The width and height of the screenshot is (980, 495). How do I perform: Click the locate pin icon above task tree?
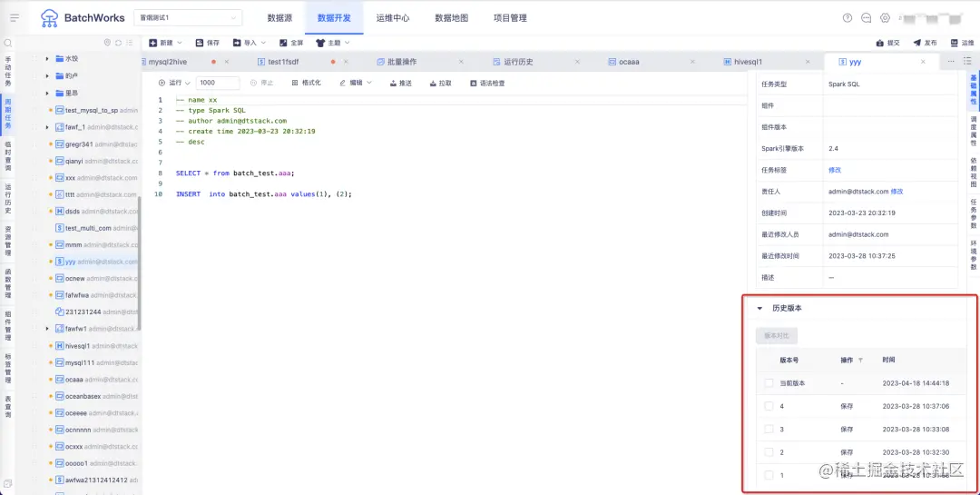pos(107,43)
